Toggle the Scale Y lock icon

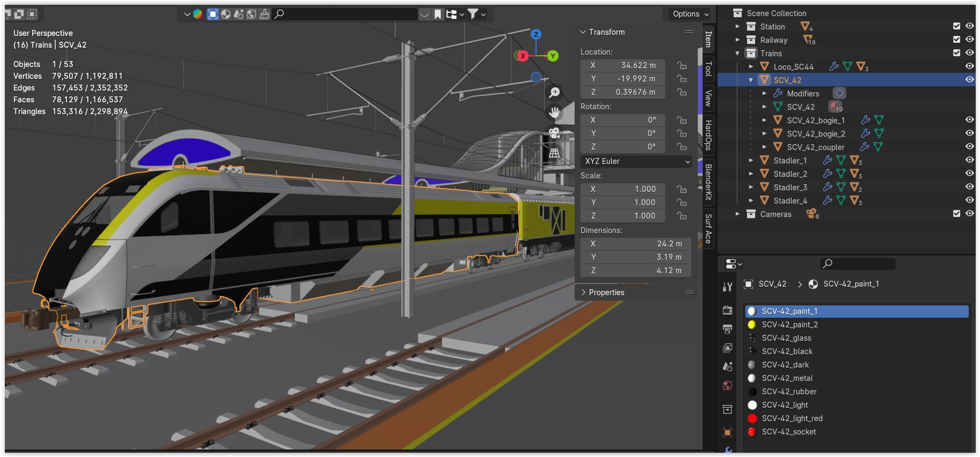tap(682, 203)
